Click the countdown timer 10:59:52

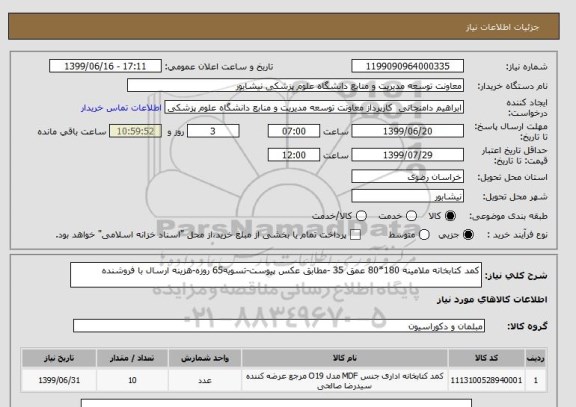(136, 131)
